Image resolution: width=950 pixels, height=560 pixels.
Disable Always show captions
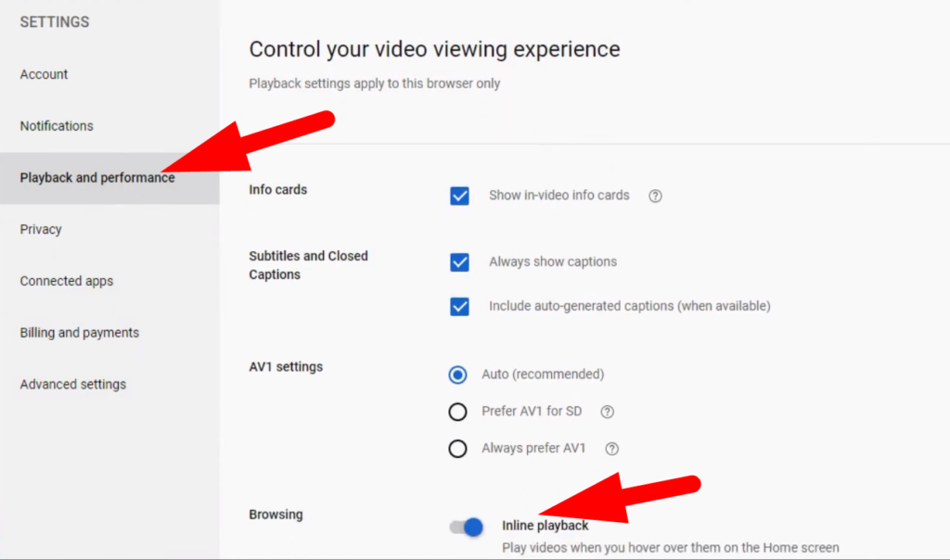[459, 262]
